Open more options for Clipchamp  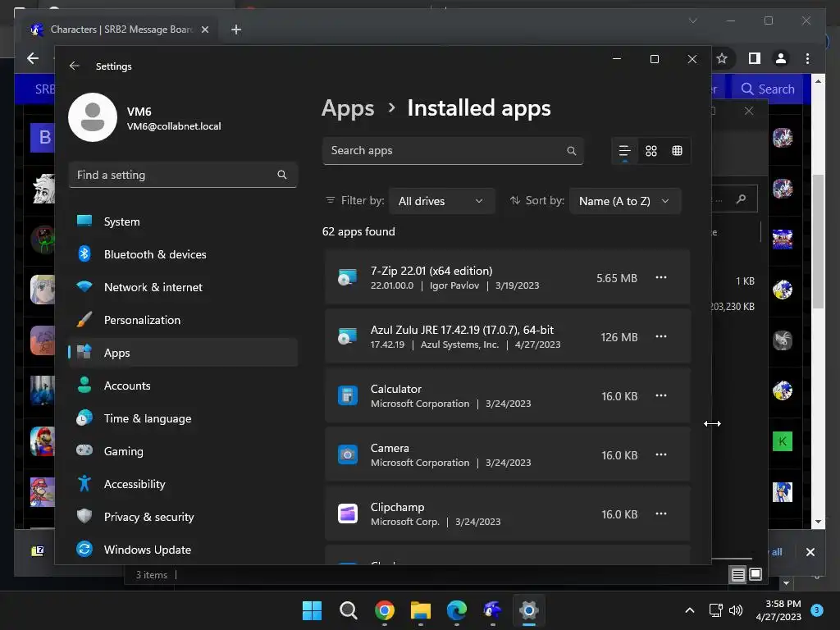(661, 514)
